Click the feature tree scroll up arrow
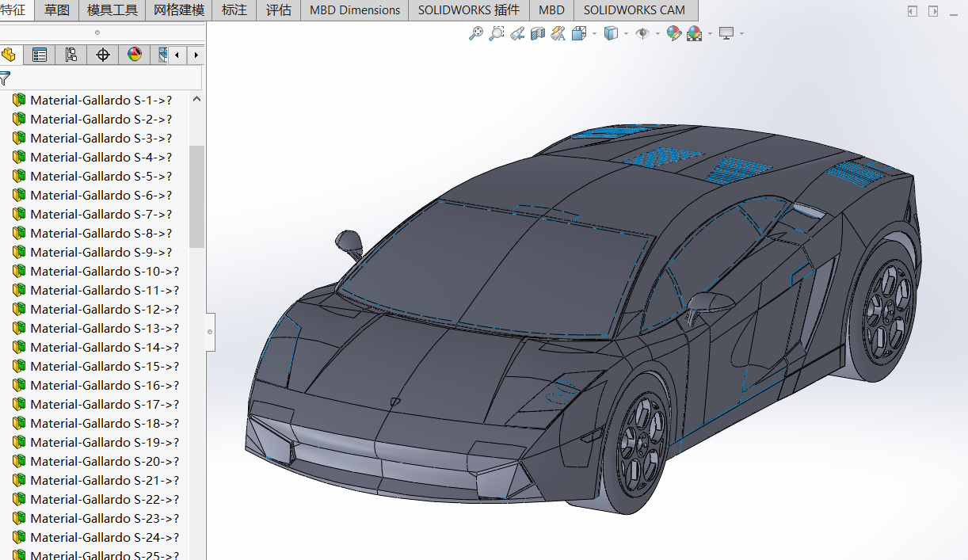The height and width of the screenshot is (560, 968). [x=196, y=100]
